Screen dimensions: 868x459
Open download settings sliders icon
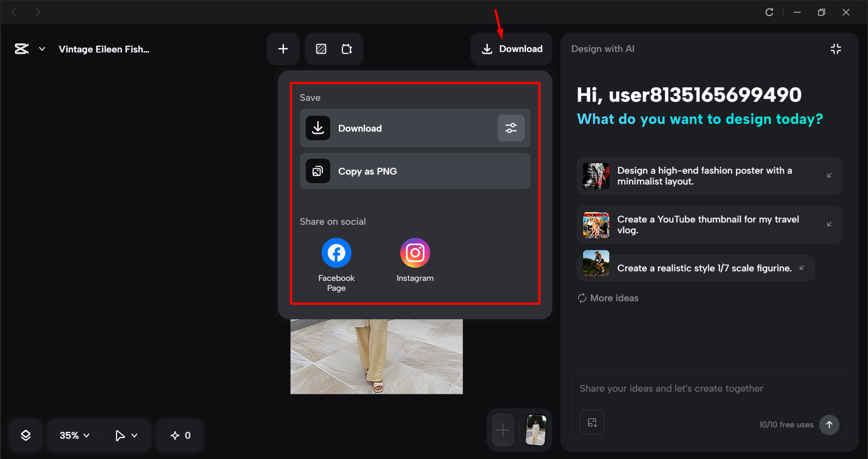pyautogui.click(x=511, y=128)
